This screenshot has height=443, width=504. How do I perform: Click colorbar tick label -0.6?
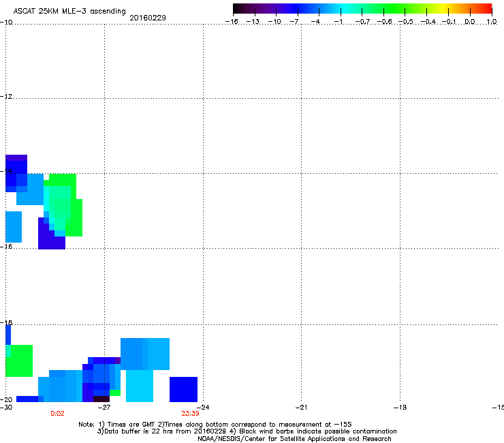384,22
